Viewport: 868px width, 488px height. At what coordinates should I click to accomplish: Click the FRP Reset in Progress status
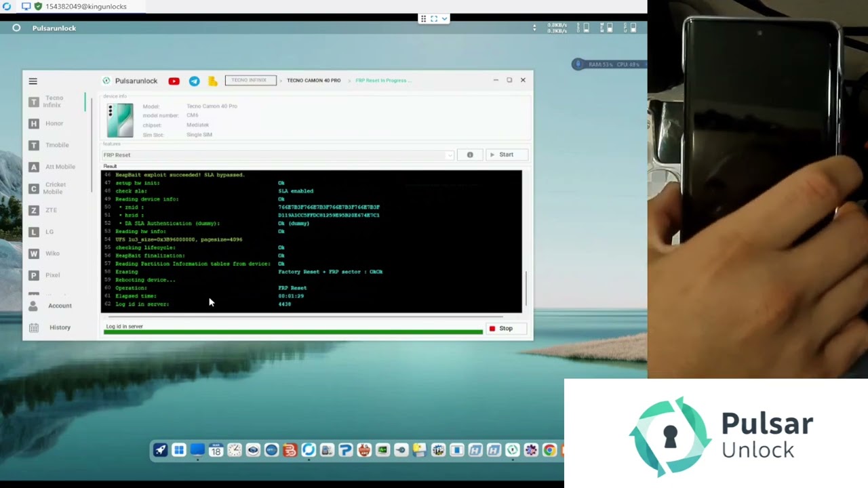383,80
